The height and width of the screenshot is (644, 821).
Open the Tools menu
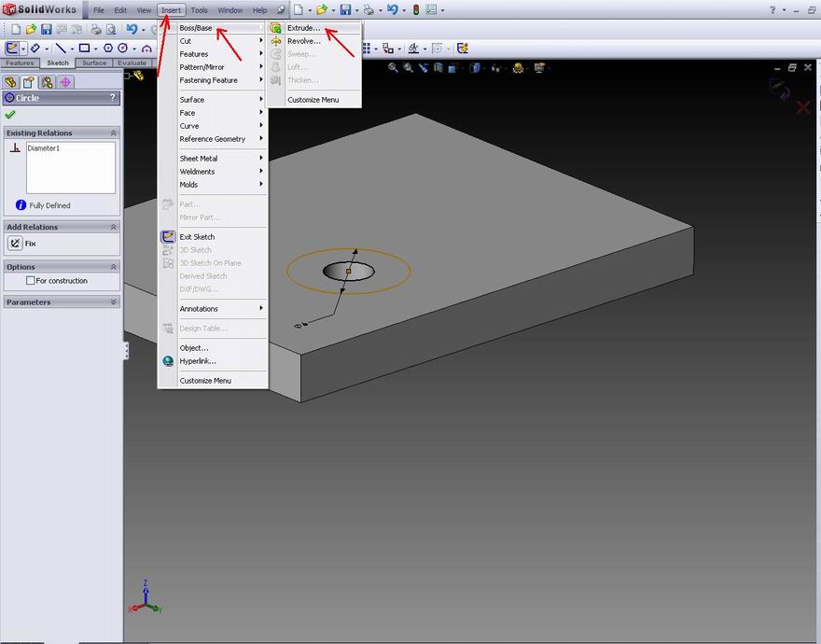[200, 10]
